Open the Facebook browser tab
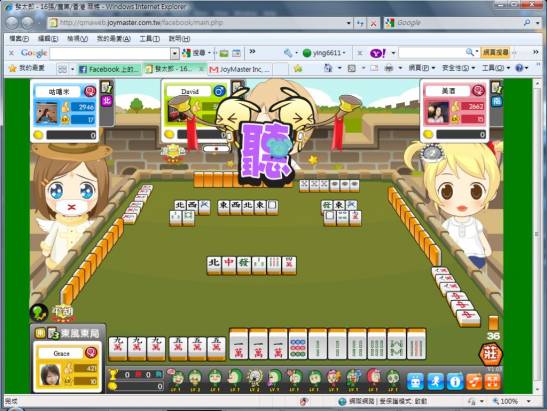The height and width of the screenshot is (411, 547). pyautogui.click(x=108, y=69)
